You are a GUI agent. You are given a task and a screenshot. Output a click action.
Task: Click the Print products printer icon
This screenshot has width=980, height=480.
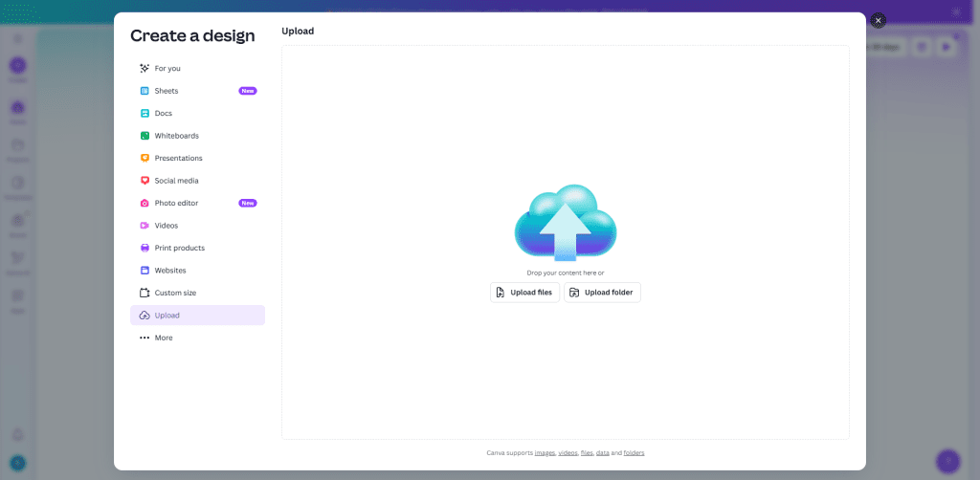coord(145,248)
